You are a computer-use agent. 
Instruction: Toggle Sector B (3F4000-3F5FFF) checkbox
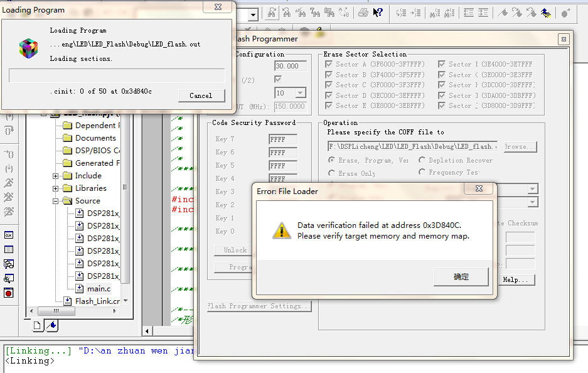click(329, 75)
